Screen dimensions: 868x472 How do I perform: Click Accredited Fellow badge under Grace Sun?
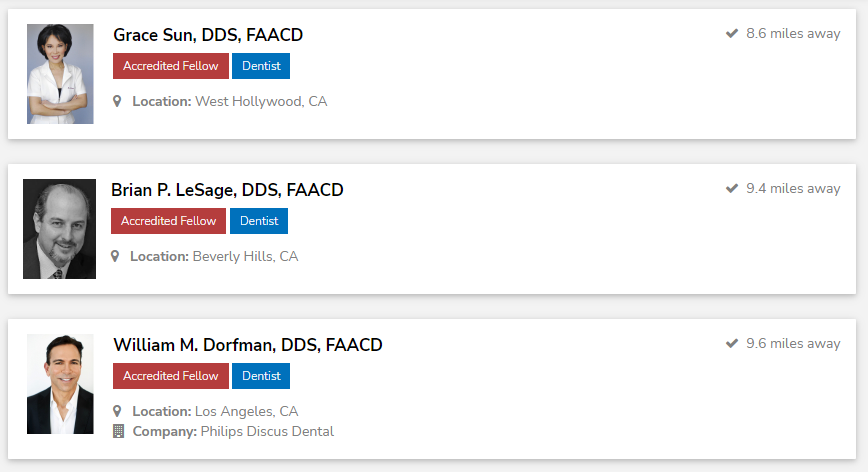click(x=170, y=66)
